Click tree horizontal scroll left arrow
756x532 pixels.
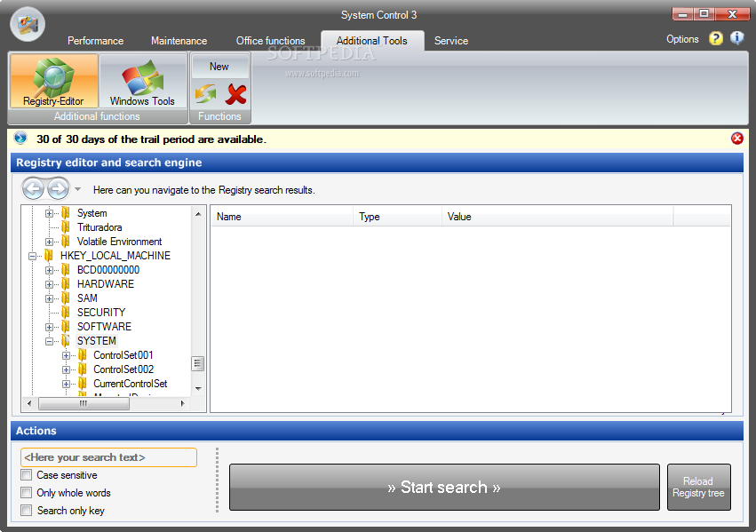[x=29, y=403]
